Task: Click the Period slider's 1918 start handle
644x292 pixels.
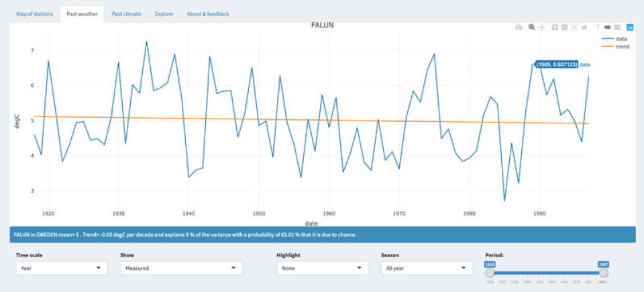Action: coord(490,273)
